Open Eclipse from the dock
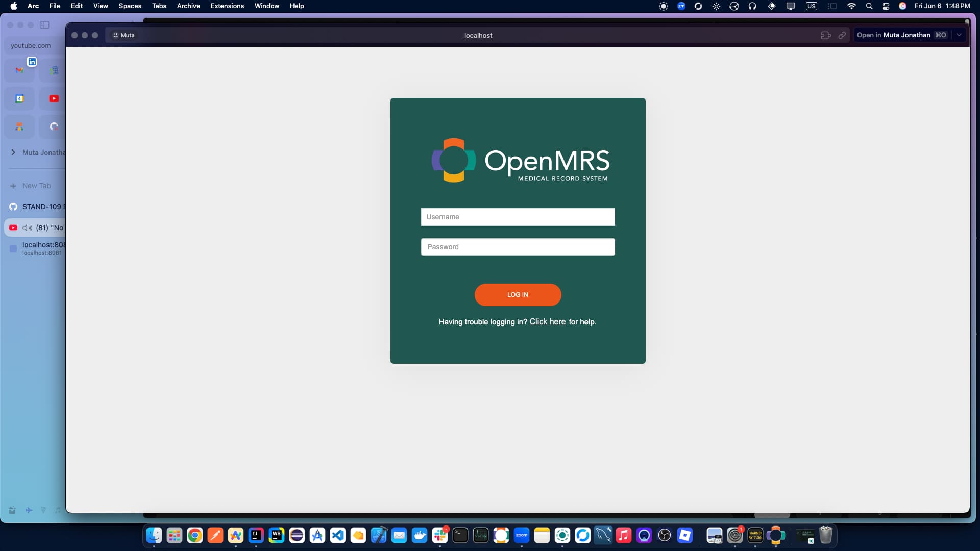980x551 pixels. pyautogui.click(x=297, y=535)
